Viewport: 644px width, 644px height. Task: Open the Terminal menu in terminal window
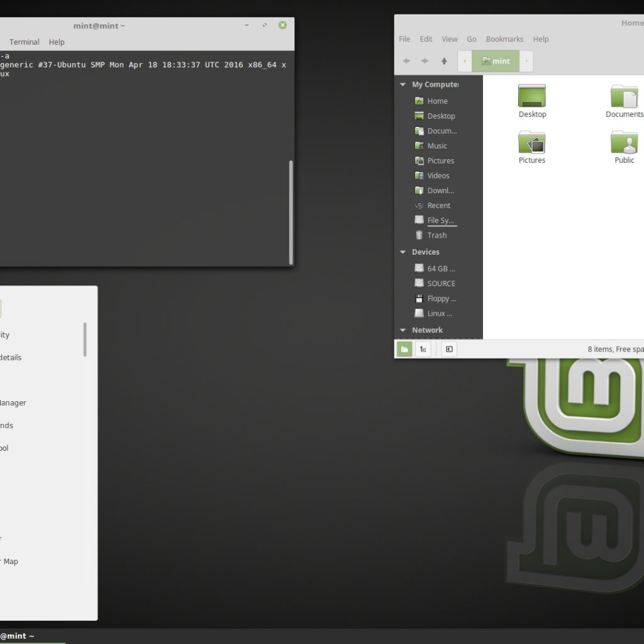(25, 42)
